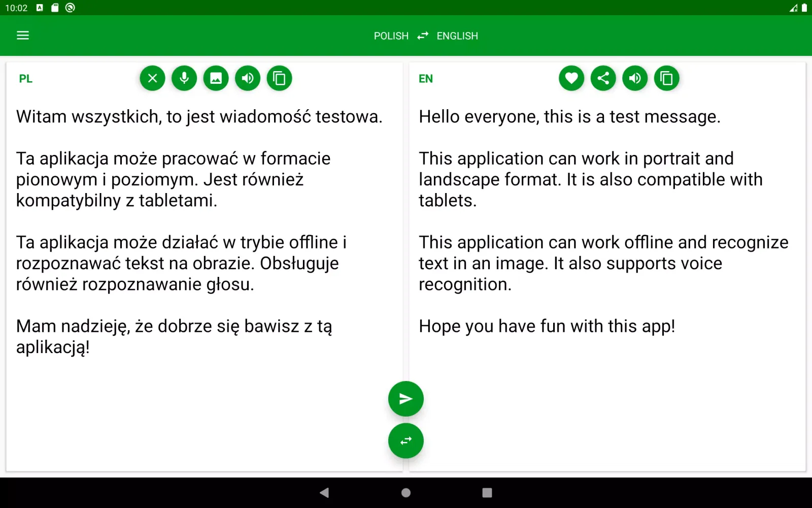Copy the Polish source text

coord(279,78)
